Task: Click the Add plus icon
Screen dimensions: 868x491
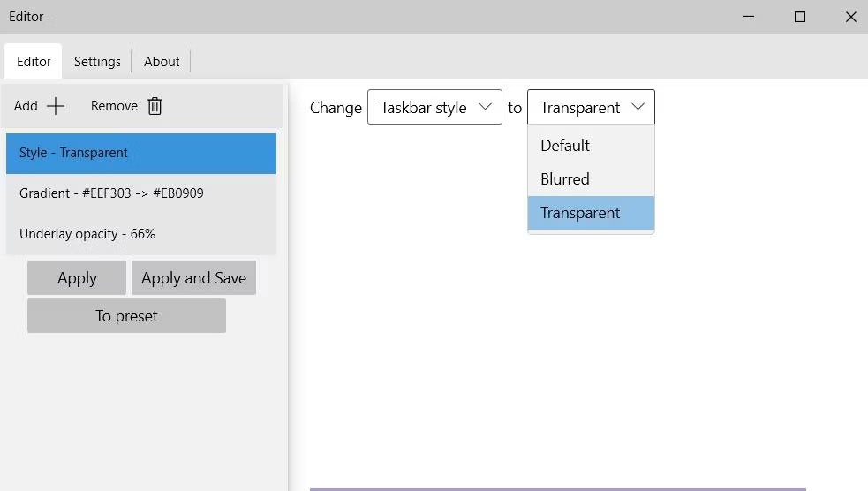Action: [56, 106]
